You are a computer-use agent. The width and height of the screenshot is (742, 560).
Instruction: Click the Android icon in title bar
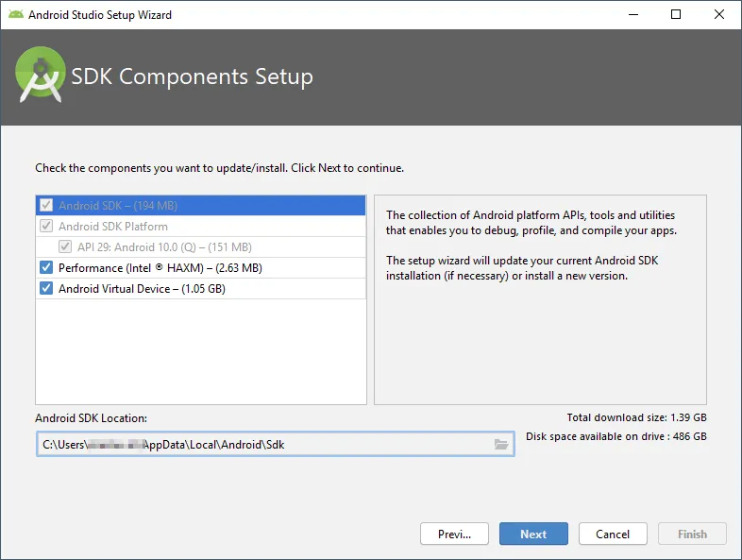16,14
